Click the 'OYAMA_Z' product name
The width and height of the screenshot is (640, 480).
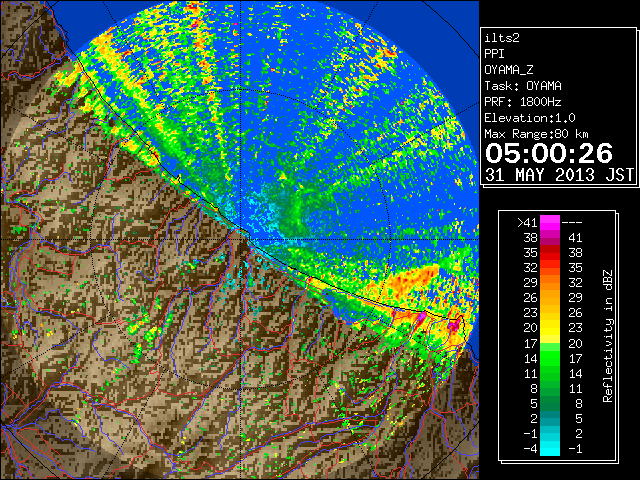click(509, 70)
